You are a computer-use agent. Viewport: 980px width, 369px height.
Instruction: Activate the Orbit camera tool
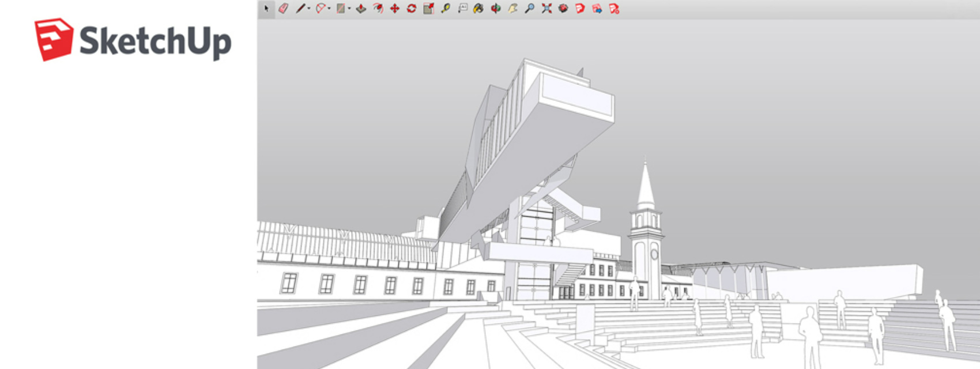pos(496,9)
